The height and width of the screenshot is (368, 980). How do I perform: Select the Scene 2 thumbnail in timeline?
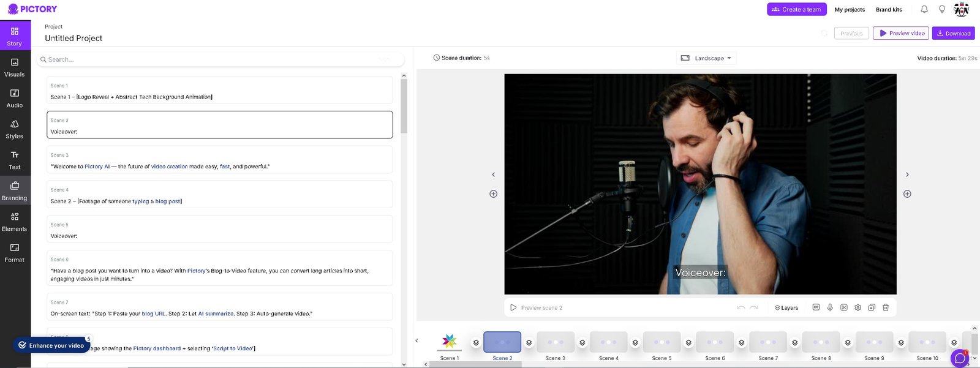pos(502,342)
